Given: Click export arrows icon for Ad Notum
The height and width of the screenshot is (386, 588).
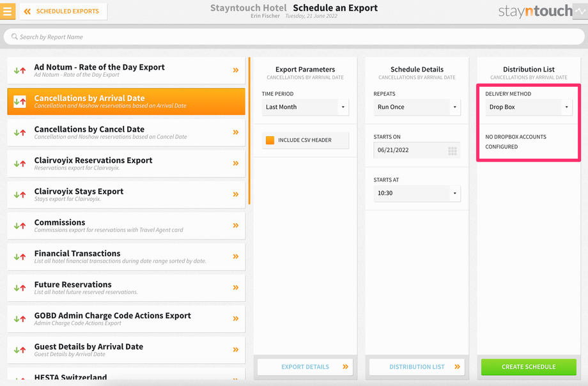Looking at the screenshot, I should click(x=20, y=70).
